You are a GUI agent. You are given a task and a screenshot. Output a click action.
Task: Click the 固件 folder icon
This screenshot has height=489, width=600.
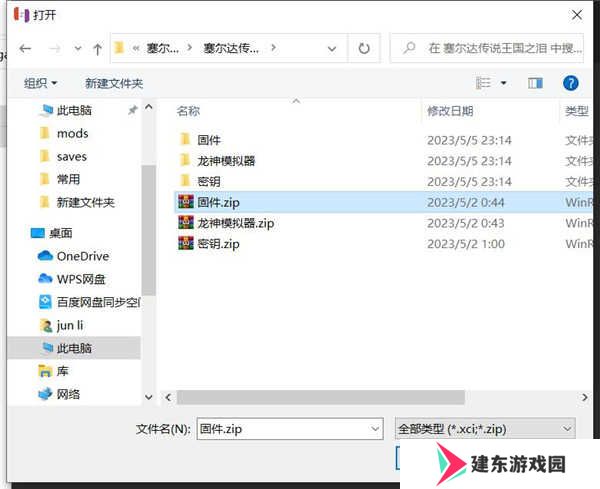185,139
